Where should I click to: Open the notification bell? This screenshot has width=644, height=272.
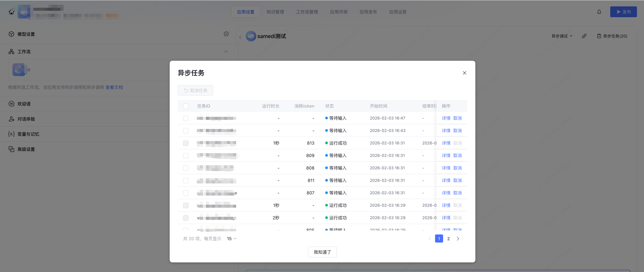[599, 12]
